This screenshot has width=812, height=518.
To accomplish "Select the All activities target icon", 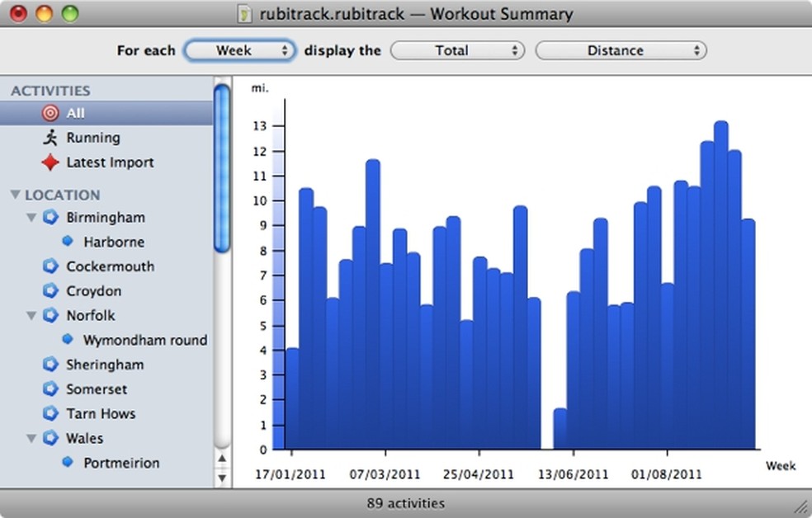I will coord(50,113).
